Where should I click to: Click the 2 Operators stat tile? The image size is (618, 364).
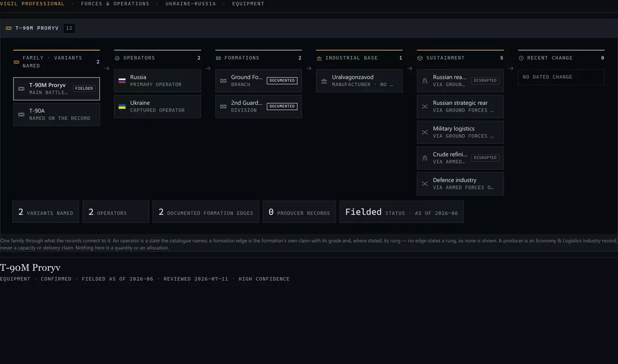[x=116, y=212]
